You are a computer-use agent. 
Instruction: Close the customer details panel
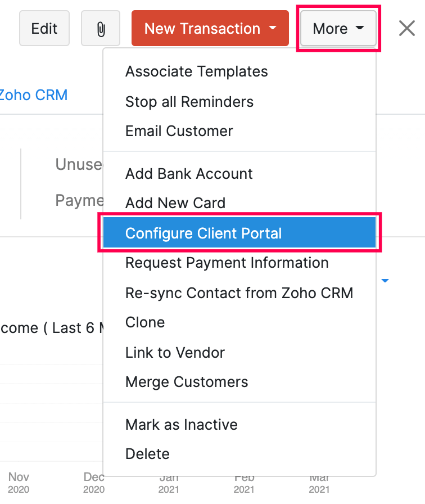click(x=406, y=28)
